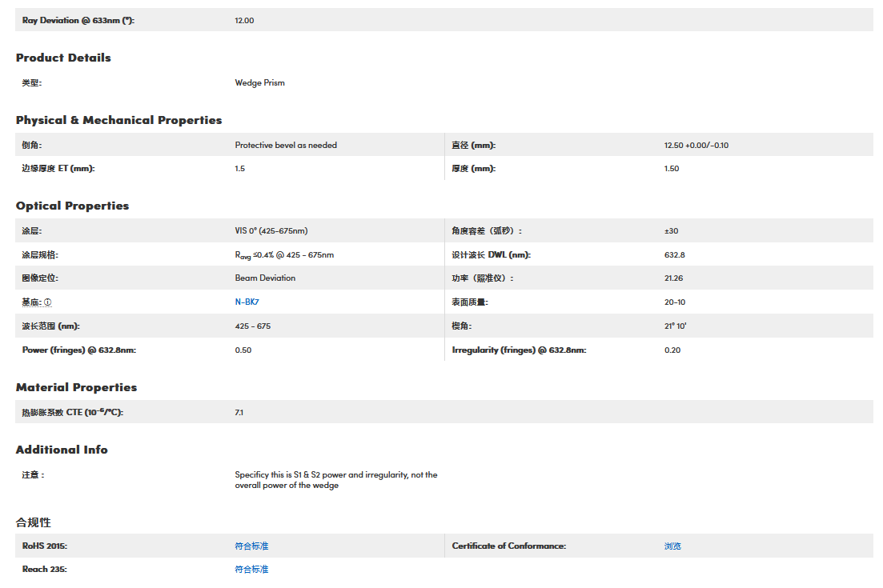883x588 pixels.
Task: Click the Physical & Mechanical Properties heading
Action: pos(118,120)
